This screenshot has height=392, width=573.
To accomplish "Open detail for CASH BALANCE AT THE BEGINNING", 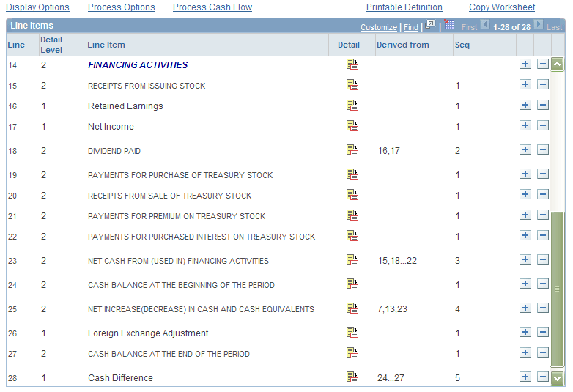I will tap(352, 284).
